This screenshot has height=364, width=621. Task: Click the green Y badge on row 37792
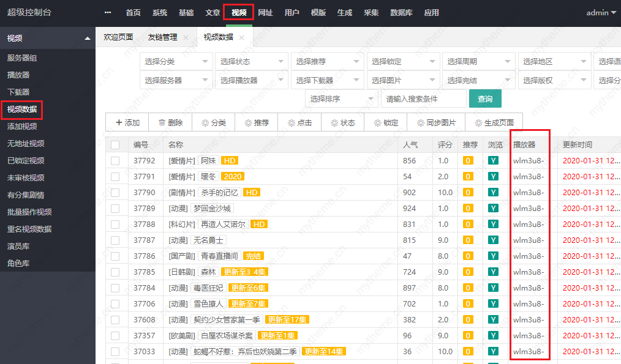point(492,160)
